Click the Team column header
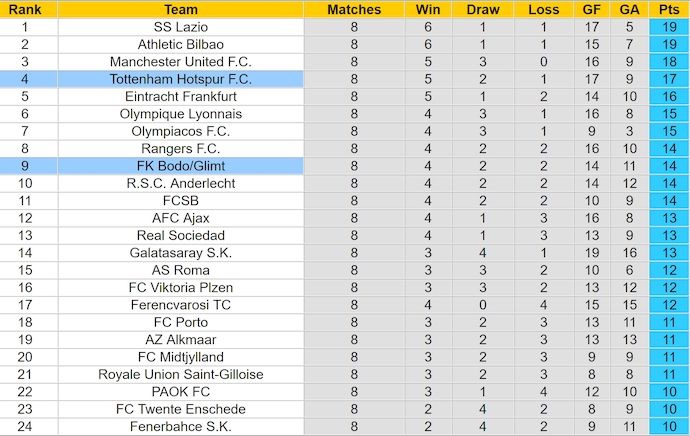The image size is (690, 436). point(181,9)
